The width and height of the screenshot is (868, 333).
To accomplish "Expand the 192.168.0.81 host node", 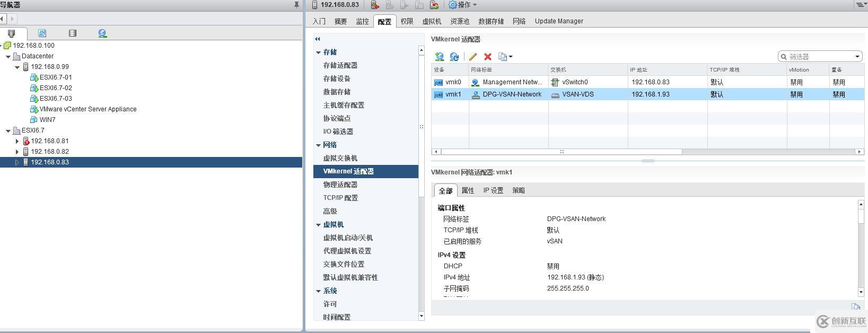I will (x=17, y=141).
